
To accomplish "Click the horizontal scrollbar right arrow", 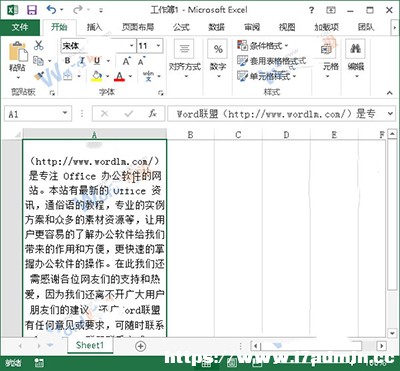I will pyautogui.click(x=382, y=346).
